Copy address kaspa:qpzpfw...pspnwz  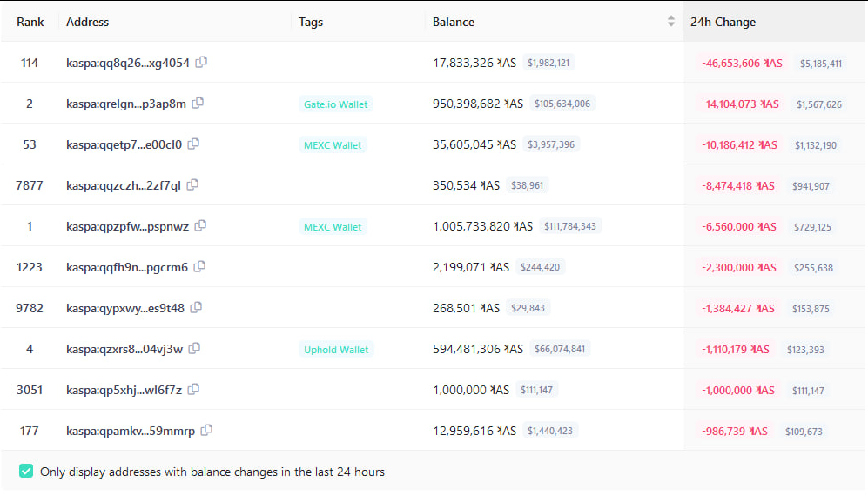(x=201, y=226)
